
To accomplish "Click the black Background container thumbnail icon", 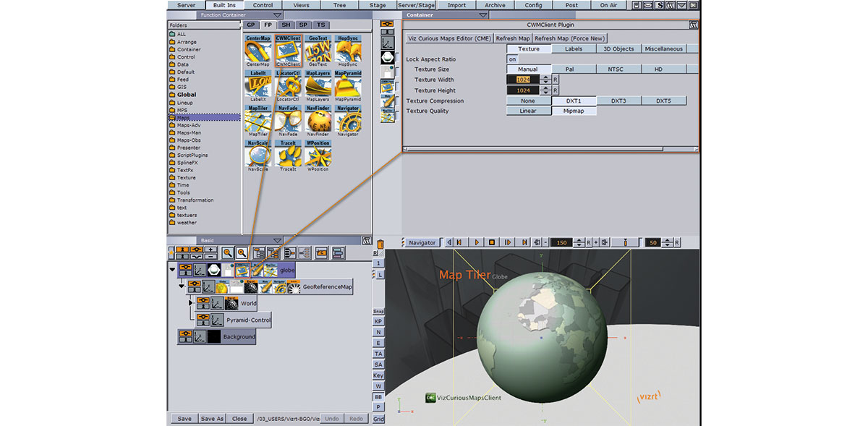I will click(214, 336).
